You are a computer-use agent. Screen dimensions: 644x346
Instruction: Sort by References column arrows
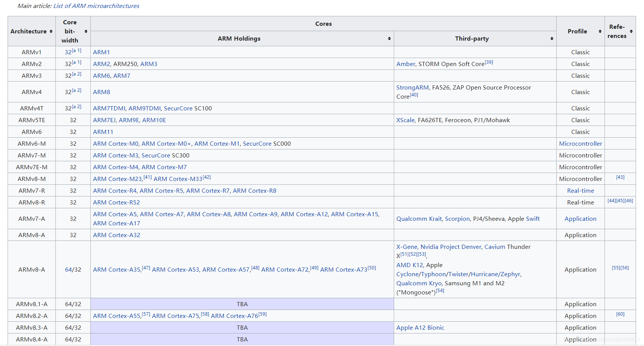coord(631,31)
